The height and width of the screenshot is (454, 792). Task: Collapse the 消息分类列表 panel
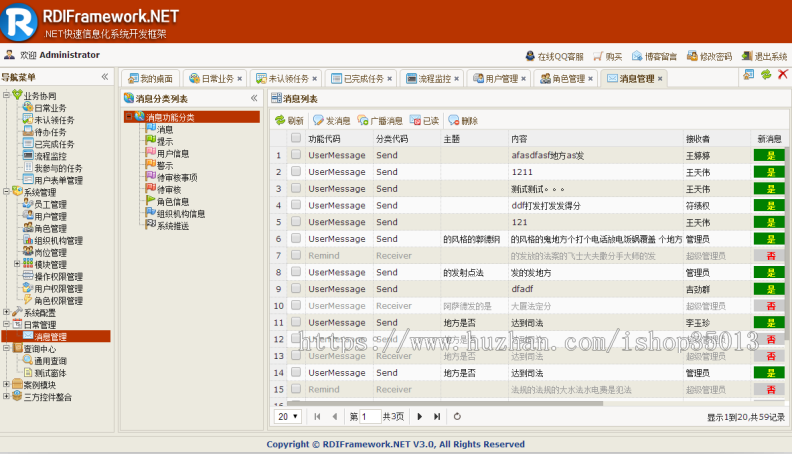coord(254,98)
